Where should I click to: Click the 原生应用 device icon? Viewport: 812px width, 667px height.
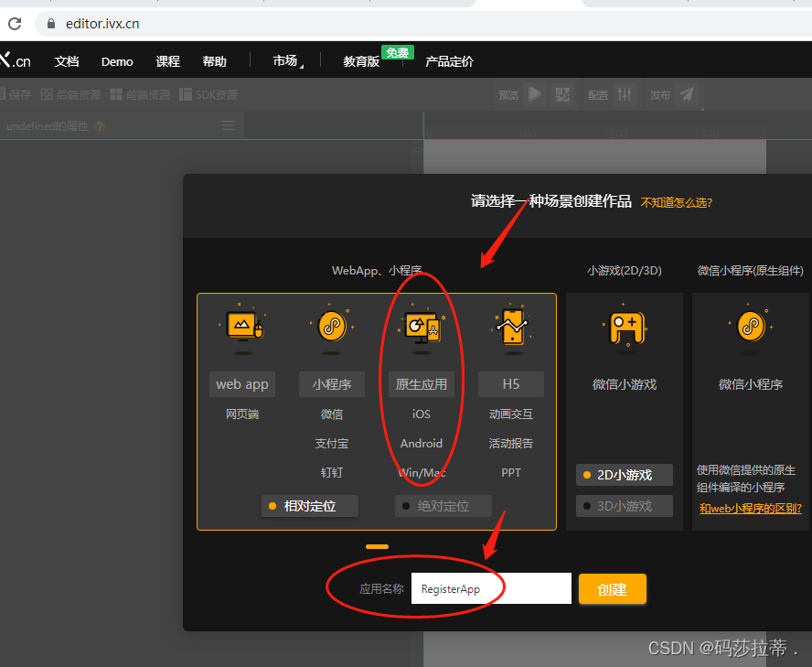(x=422, y=328)
